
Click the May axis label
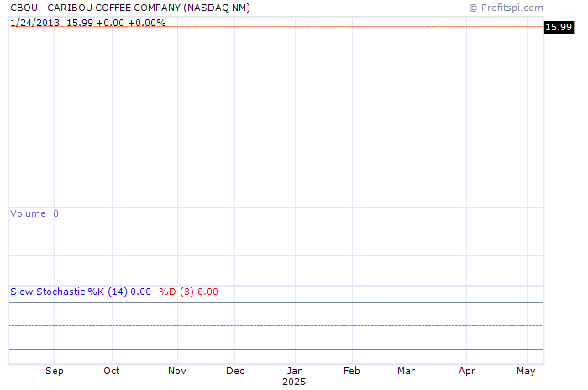tap(526, 371)
